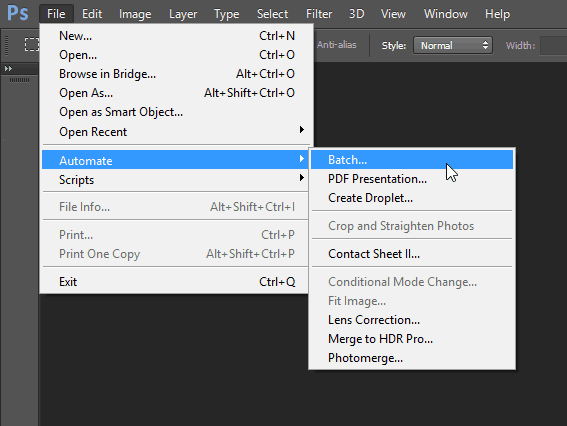Select the Rectangular Marquee tool icon

[x=32, y=44]
